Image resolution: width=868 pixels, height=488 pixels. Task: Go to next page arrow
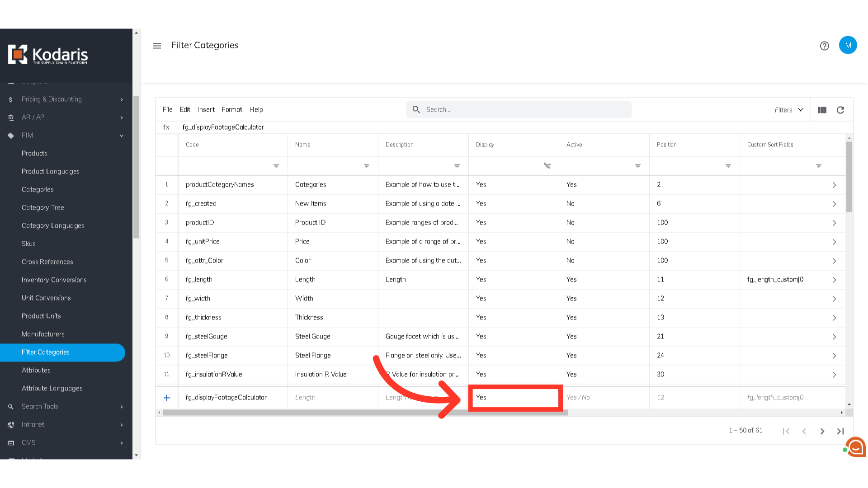click(822, 431)
